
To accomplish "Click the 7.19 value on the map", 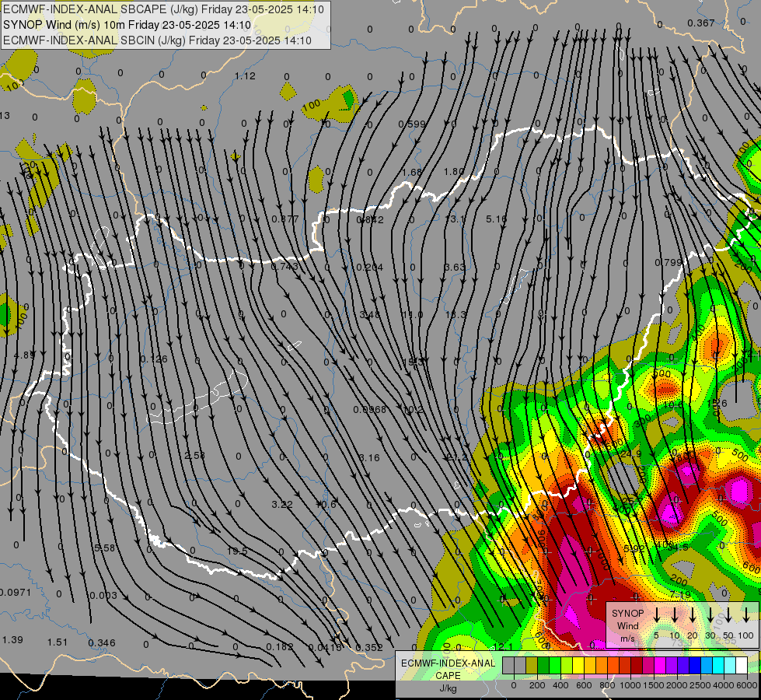I will (x=680, y=594).
